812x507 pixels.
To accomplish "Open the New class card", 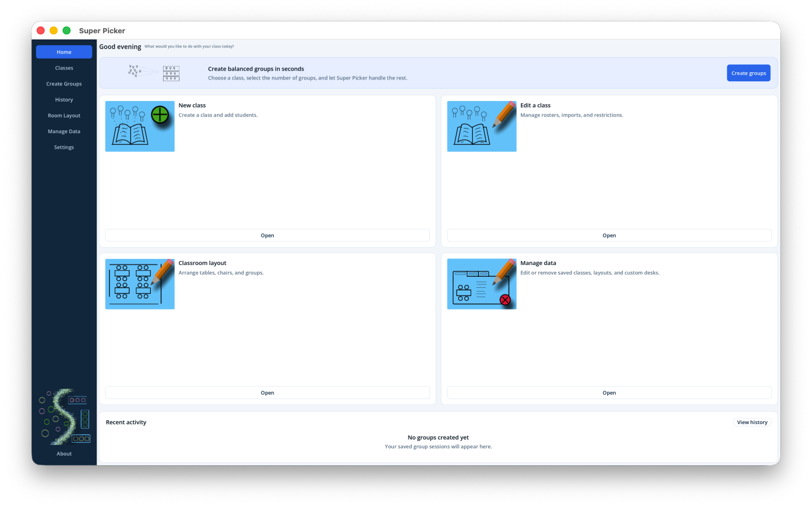I will 267,235.
